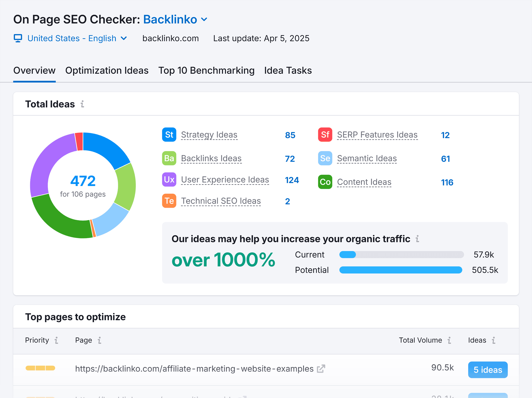532x398 pixels.
Task: Click the 5 ideas button
Action: (488, 370)
